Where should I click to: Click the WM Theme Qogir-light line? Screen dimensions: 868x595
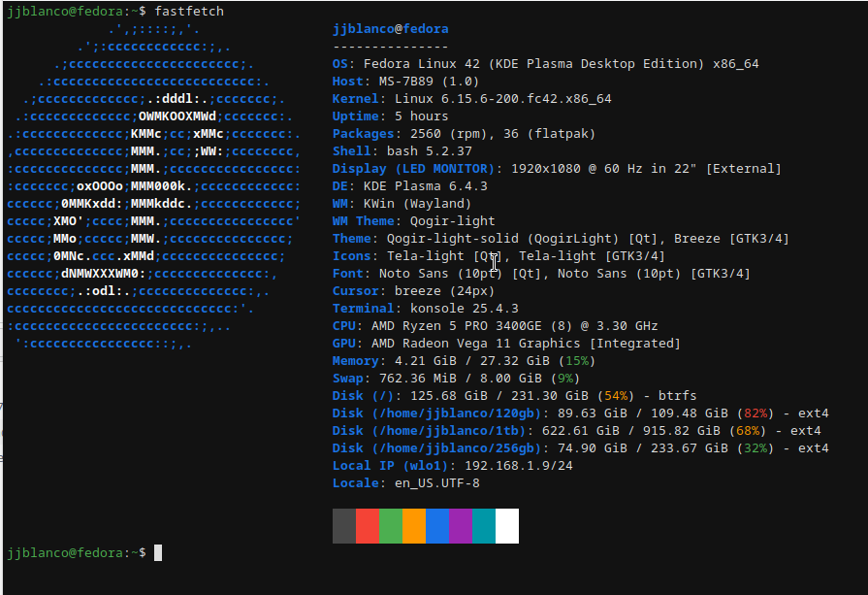[x=413, y=221]
